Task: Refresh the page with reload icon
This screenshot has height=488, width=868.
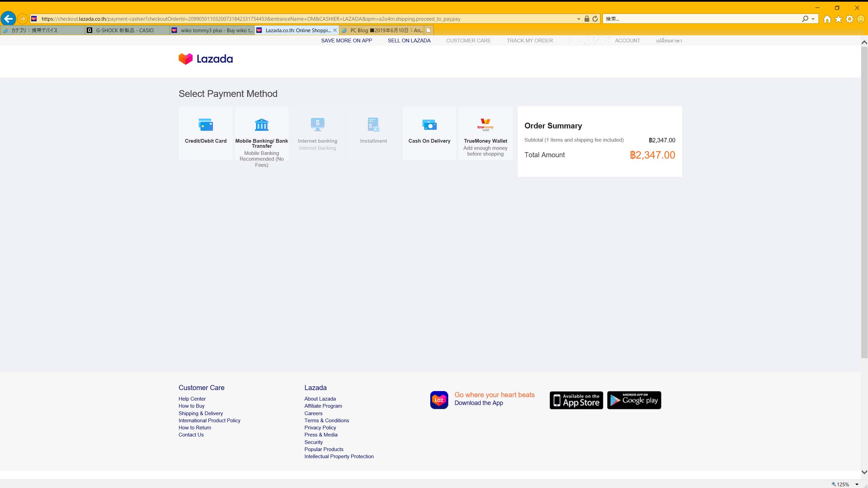Action: point(595,19)
